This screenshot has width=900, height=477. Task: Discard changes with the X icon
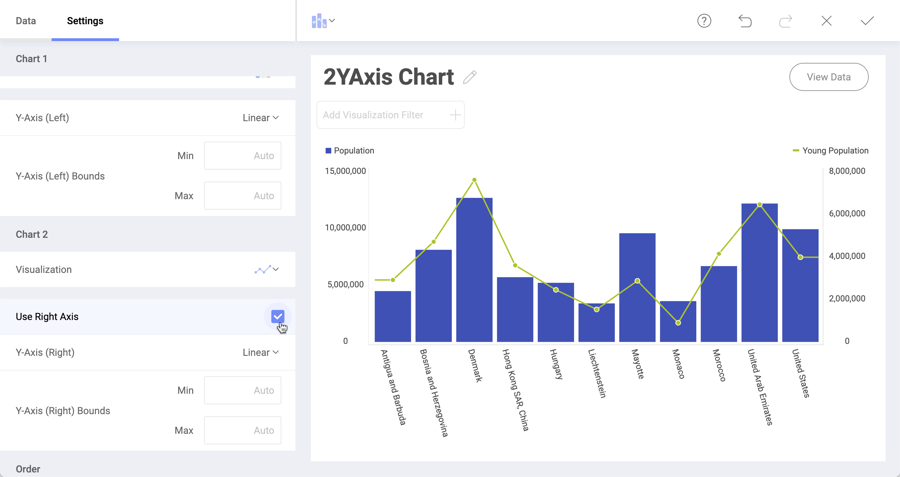(827, 21)
